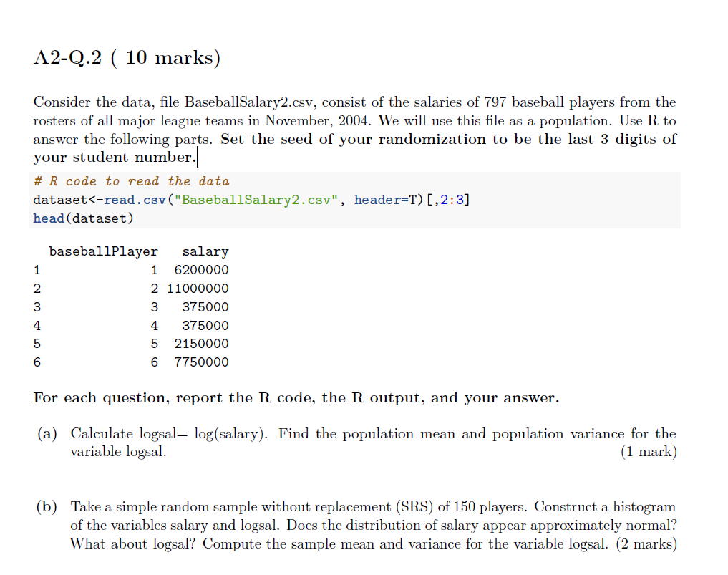728x575 pixels.
Task: Click the bold line "For each question, report the R code"
Action: 296,398
